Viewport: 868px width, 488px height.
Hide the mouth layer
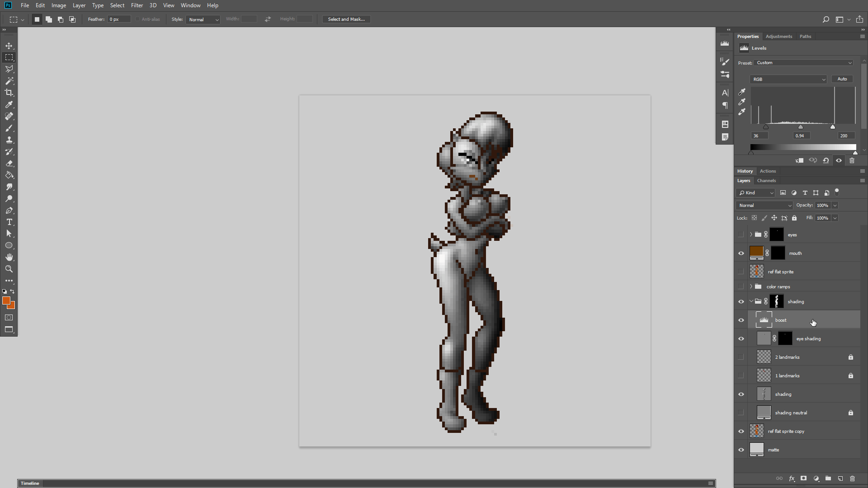[741, 253]
